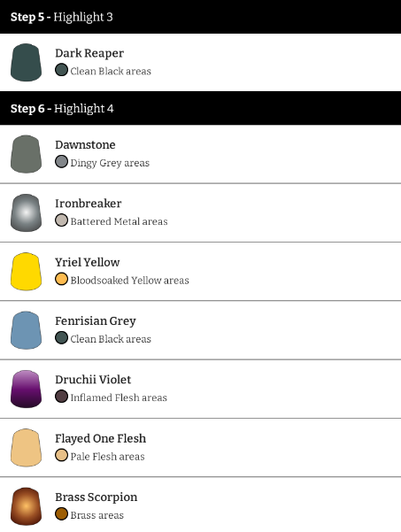Image resolution: width=401 pixels, height=532 pixels.
Task: Tap the Bloodsoaked Yellow areas swatch
Action: [61, 279]
